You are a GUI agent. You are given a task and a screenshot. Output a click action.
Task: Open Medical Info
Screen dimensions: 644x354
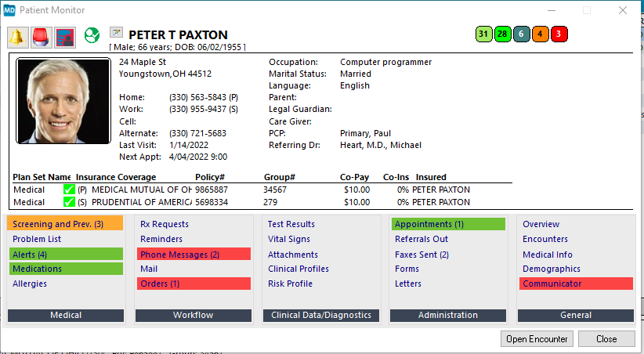(x=548, y=255)
